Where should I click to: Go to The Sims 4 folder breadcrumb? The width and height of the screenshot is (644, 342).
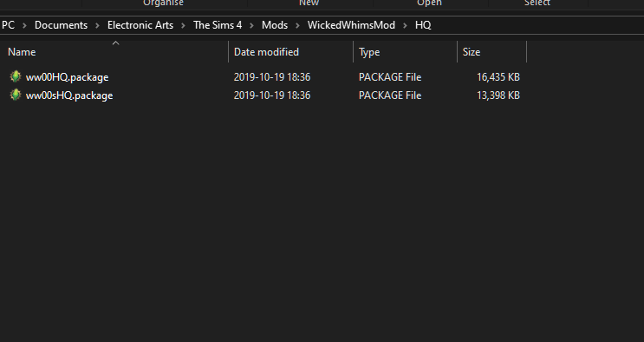point(218,25)
